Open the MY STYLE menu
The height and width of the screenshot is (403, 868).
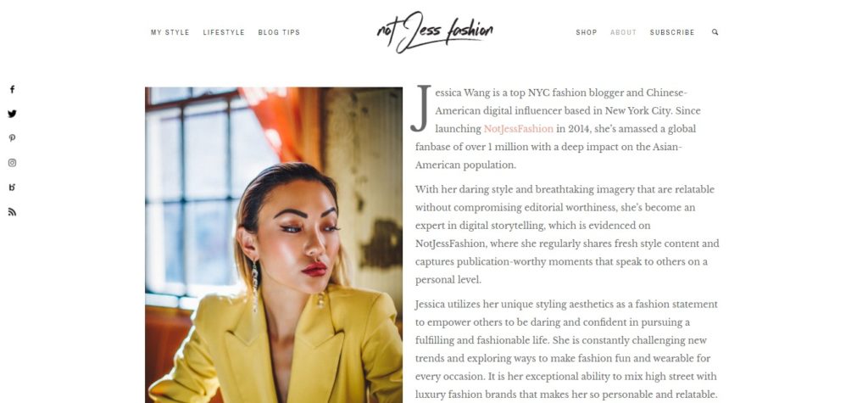170,33
